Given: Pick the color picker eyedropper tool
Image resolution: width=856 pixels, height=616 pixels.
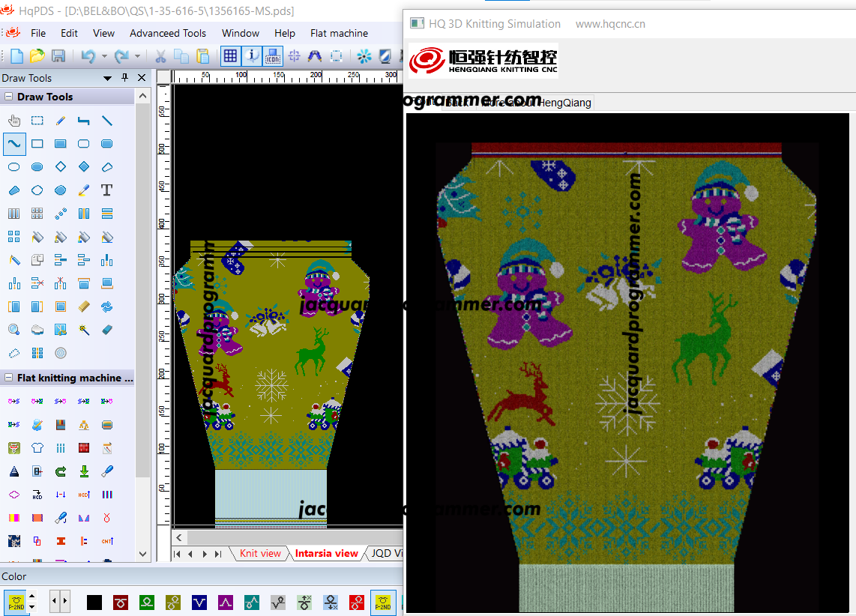Looking at the screenshot, I should click(83, 190).
